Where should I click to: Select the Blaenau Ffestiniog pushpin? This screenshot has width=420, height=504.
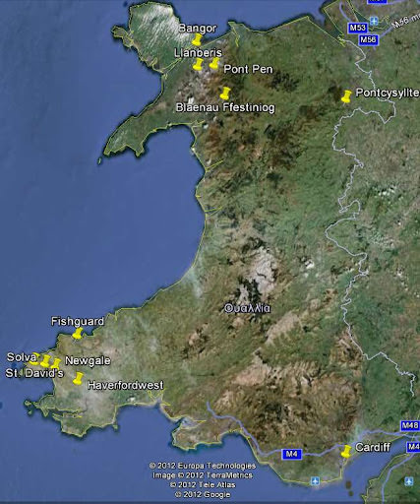point(225,94)
